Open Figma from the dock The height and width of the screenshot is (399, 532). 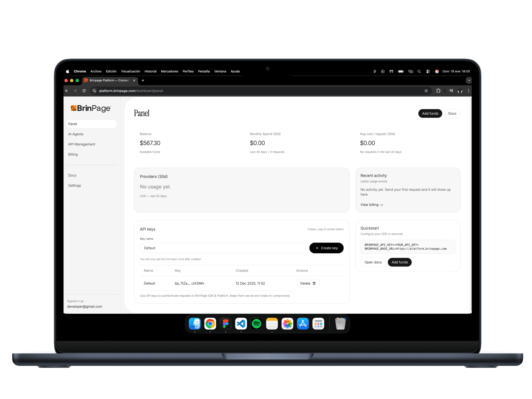click(226, 324)
